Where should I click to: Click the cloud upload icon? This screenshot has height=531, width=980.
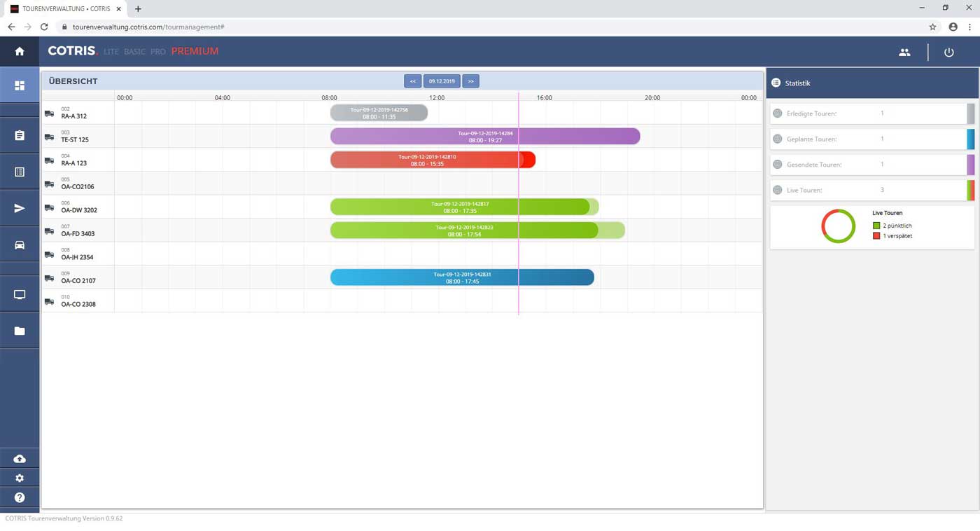click(x=20, y=459)
